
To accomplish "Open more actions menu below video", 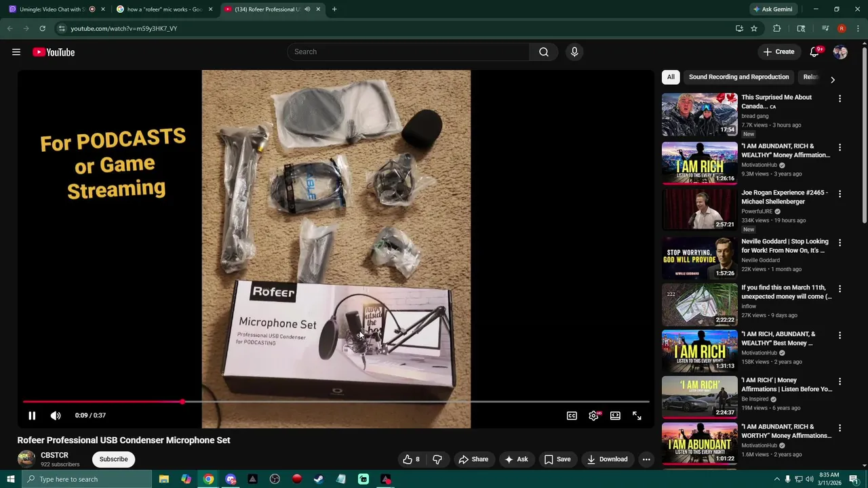I will pyautogui.click(x=646, y=460).
